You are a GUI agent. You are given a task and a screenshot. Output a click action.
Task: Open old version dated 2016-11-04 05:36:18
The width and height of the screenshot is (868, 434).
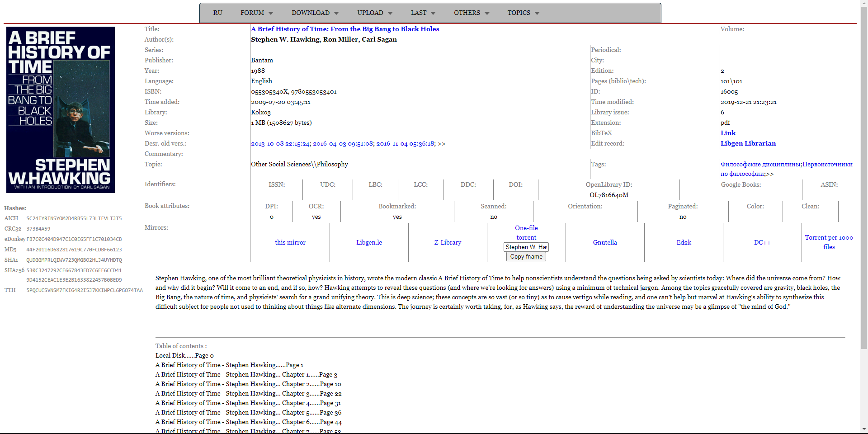click(406, 144)
